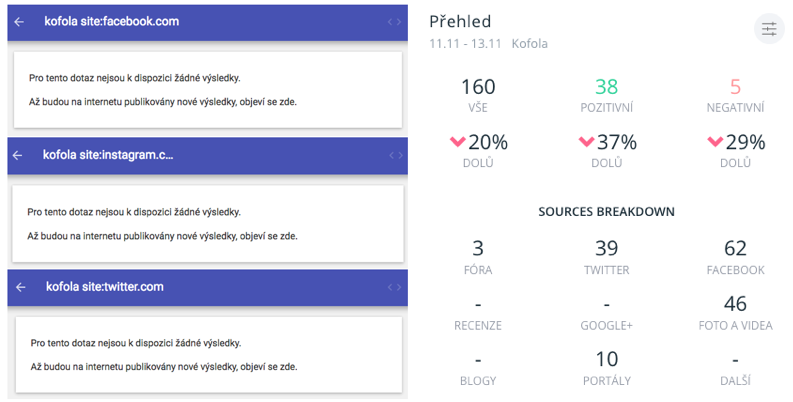This screenshot has width=793, height=402.
Task: Select the kofola site:twitter.com panel title
Action: [x=104, y=287]
